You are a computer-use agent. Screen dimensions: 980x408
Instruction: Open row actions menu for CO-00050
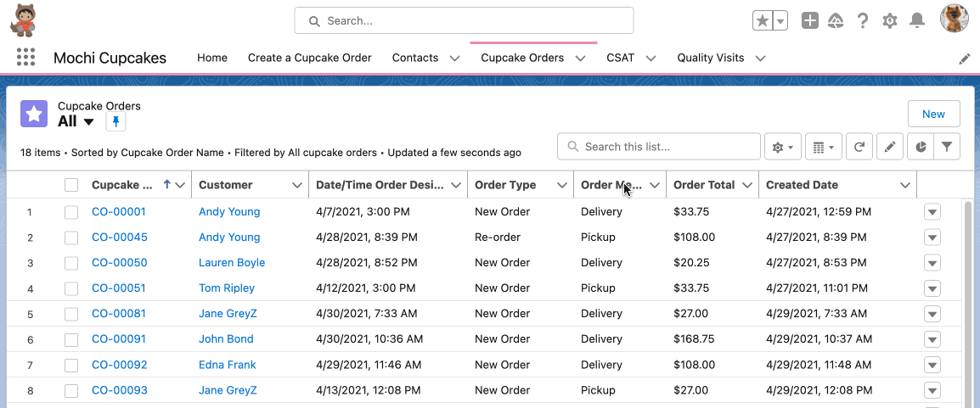[x=932, y=263]
